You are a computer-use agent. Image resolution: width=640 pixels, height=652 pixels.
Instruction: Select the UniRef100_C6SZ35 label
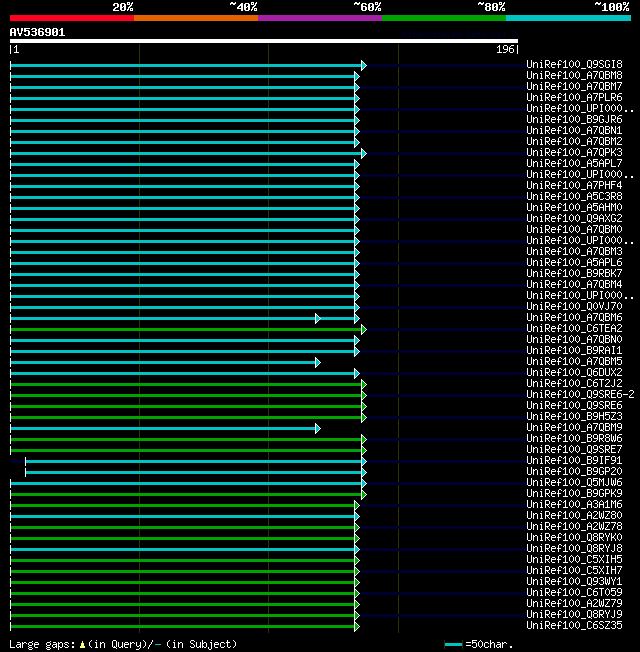click(574, 625)
